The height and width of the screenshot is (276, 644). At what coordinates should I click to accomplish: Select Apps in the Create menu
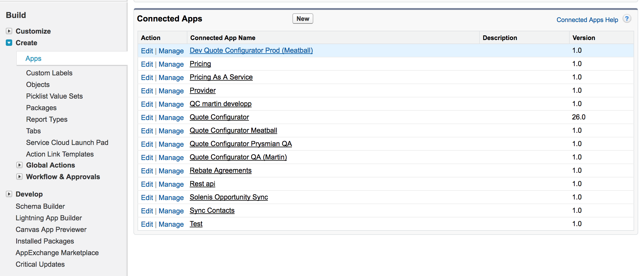tap(33, 59)
